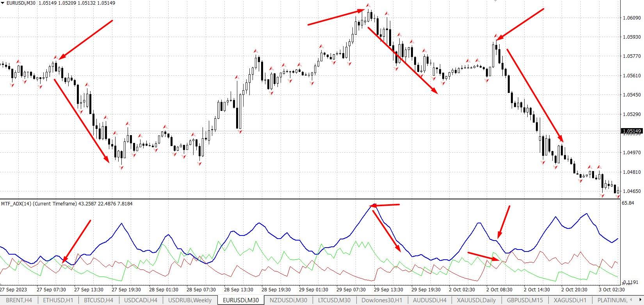
Task: Open the DowJones30,H1 chart tab
Action: 381,300
